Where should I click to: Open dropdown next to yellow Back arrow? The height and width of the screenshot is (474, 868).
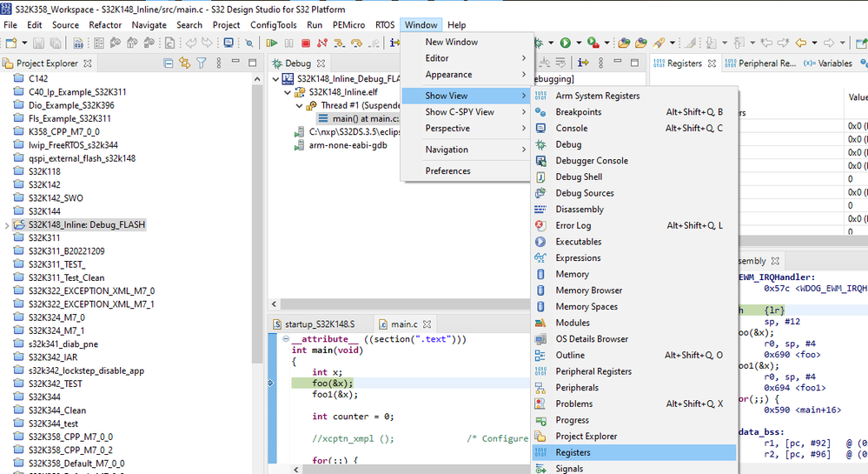point(814,43)
